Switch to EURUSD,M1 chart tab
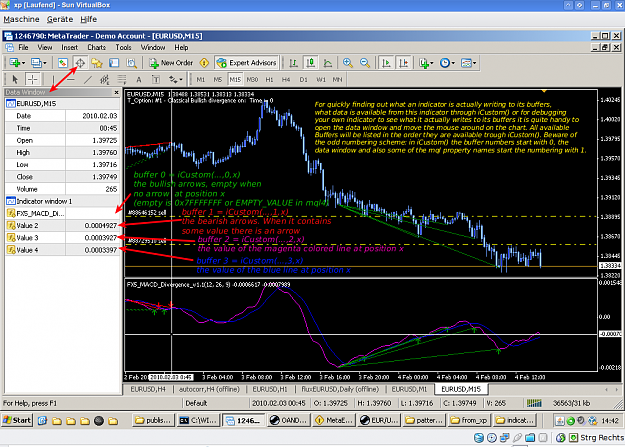Image resolution: width=625 pixels, height=447 pixels. click(x=409, y=389)
